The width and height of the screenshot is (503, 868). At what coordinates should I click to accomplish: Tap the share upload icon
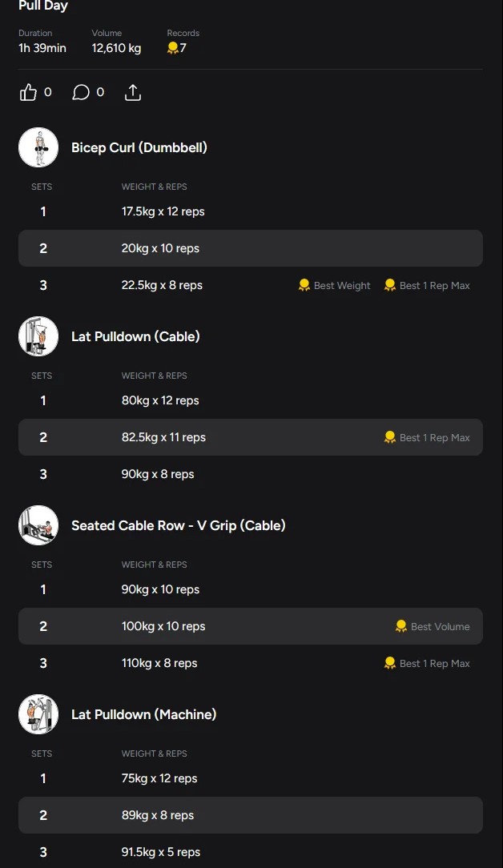[133, 93]
